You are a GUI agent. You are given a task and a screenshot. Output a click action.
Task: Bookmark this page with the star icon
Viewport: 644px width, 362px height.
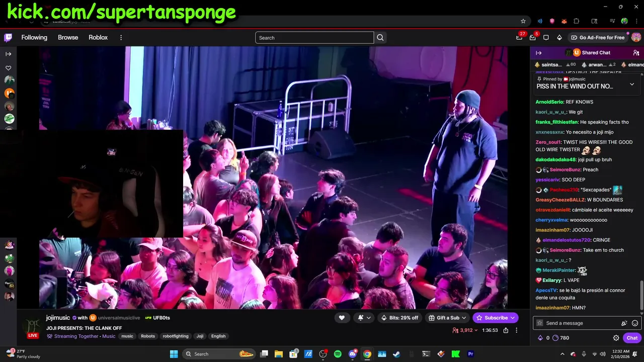click(x=523, y=21)
